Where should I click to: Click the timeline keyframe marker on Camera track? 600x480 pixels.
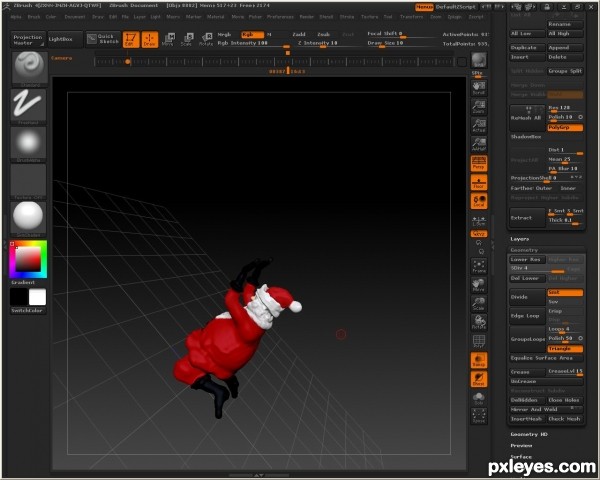pos(128,61)
